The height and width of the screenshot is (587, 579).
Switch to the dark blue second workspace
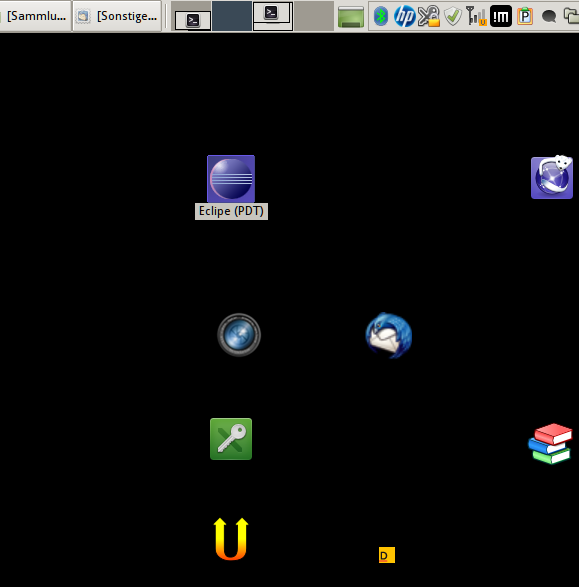coord(232,16)
